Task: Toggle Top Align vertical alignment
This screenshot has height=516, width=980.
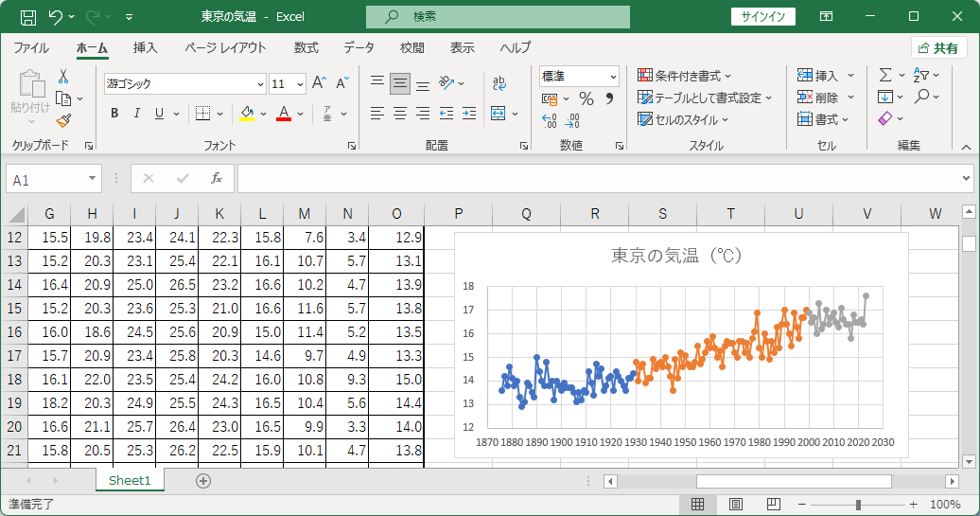Action: (376, 82)
